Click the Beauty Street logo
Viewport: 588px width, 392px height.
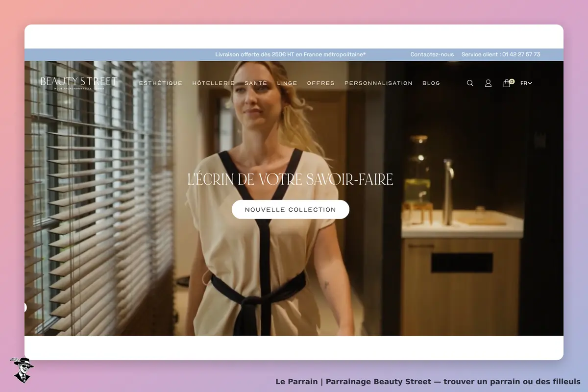[79, 82]
